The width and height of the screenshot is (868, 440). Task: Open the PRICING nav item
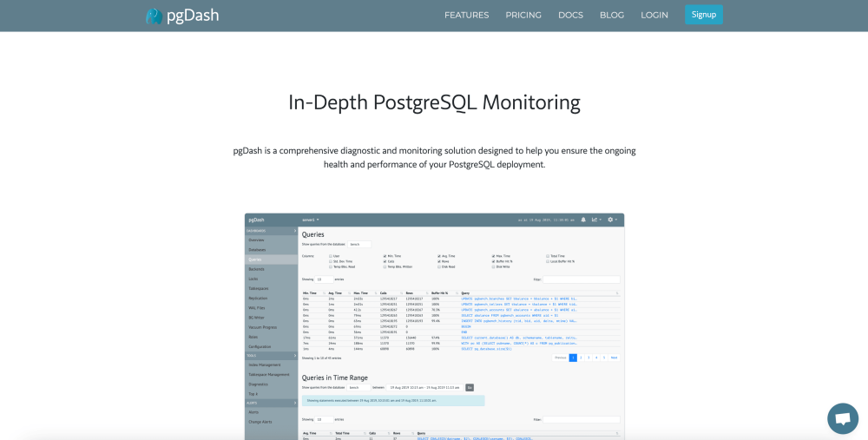tap(523, 15)
